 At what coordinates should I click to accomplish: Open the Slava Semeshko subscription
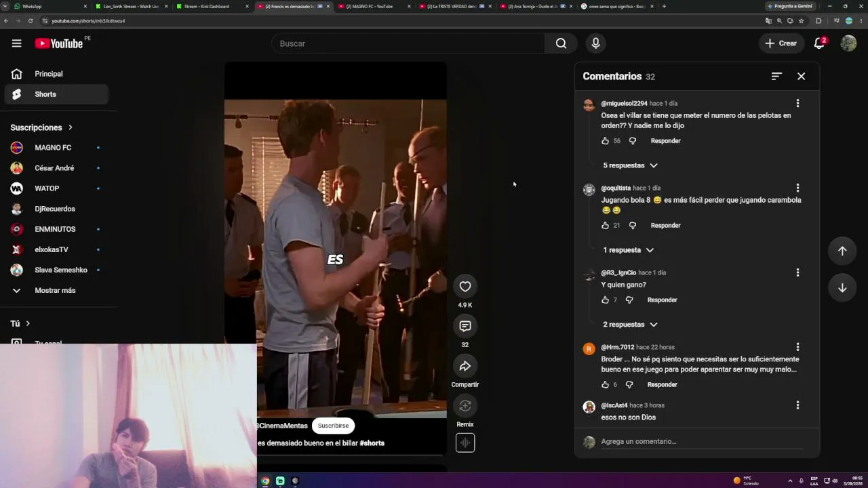(x=56, y=270)
